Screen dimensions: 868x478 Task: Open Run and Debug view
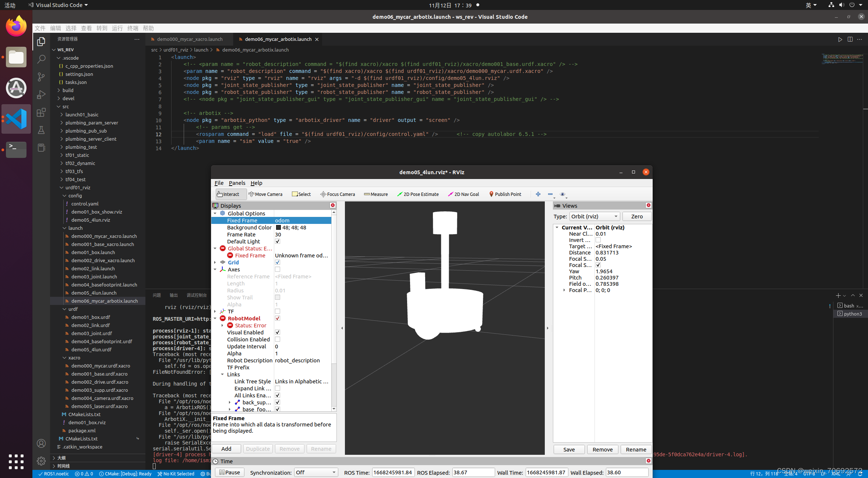pyautogui.click(x=41, y=95)
